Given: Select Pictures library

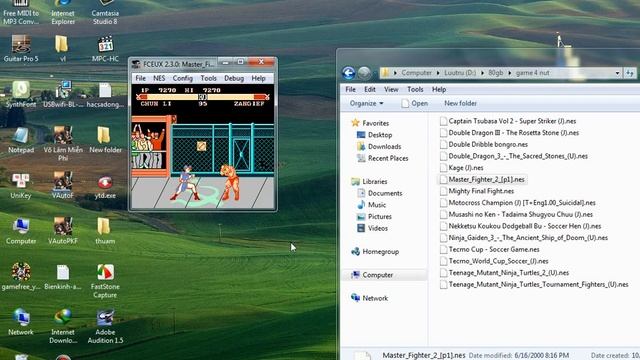Looking at the screenshot, I should click(x=374, y=217).
